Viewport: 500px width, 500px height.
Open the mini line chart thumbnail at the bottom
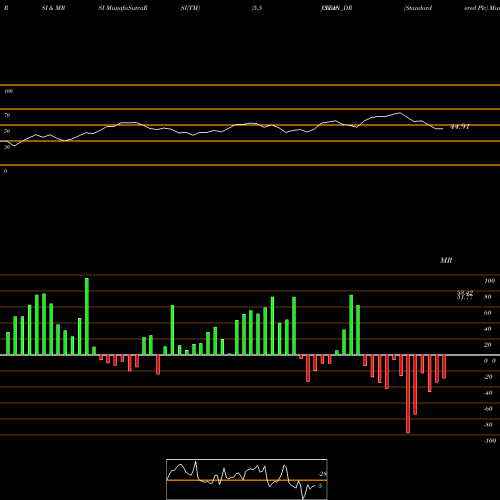coord(247,479)
